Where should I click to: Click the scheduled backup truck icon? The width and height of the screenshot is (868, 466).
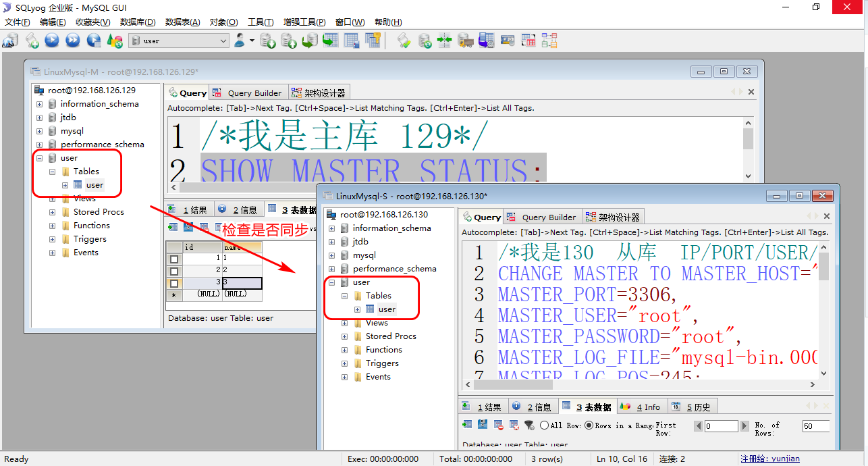(x=466, y=41)
